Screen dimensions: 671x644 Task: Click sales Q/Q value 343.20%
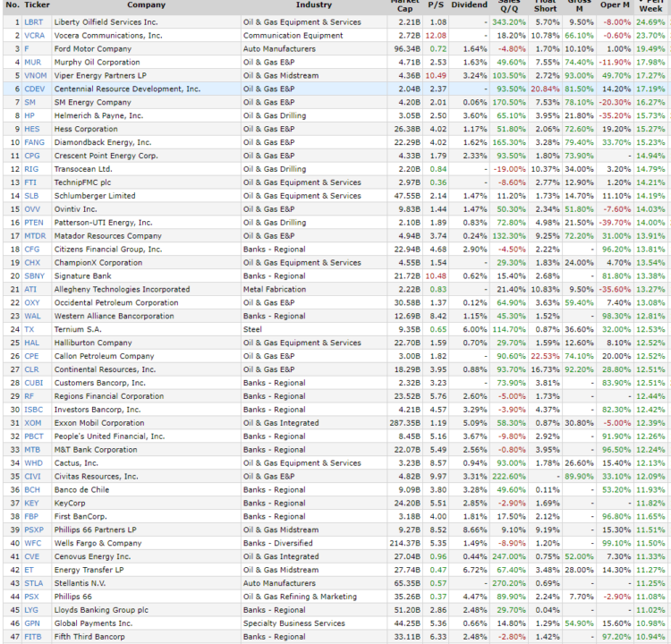point(509,22)
